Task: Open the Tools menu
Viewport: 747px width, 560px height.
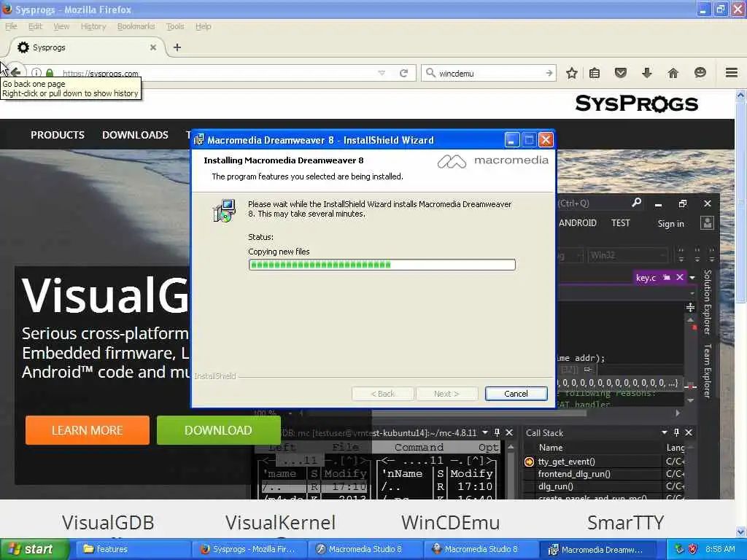Action: coord(175,26)
